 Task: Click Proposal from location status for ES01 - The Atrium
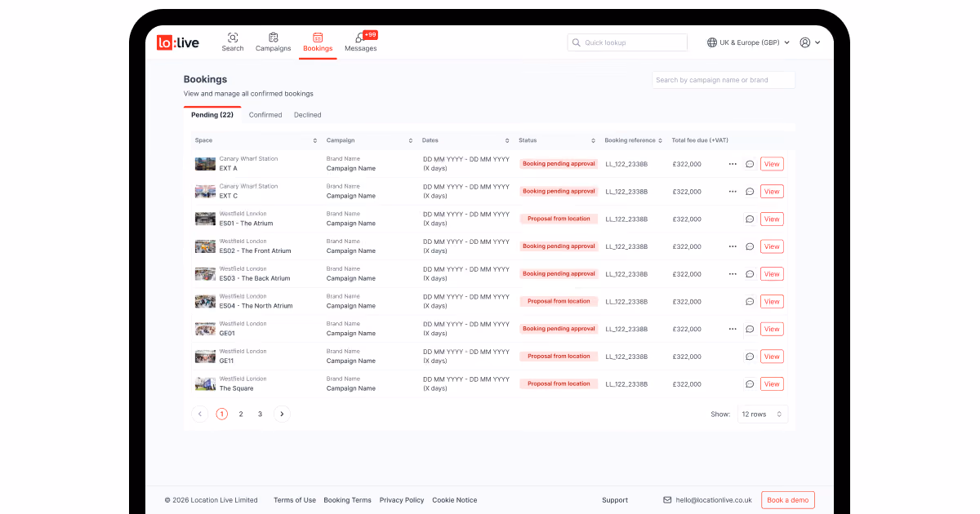(x=559, y=219)
